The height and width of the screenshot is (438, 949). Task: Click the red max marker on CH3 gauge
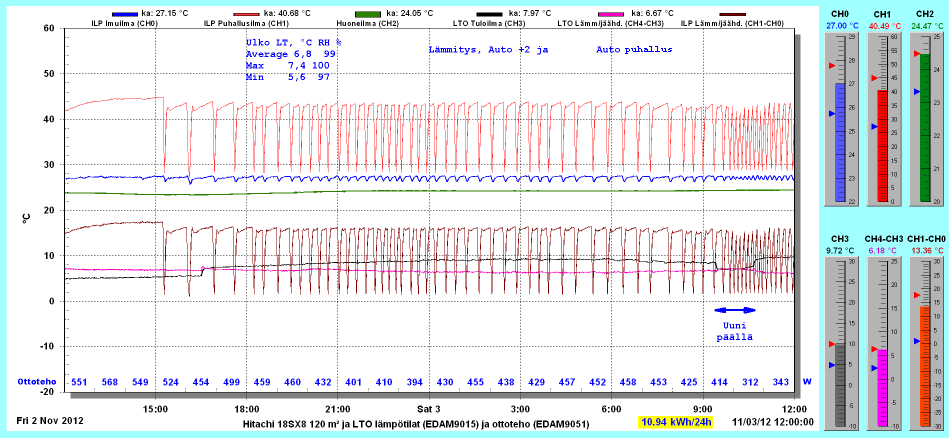(x=830, y=344)
